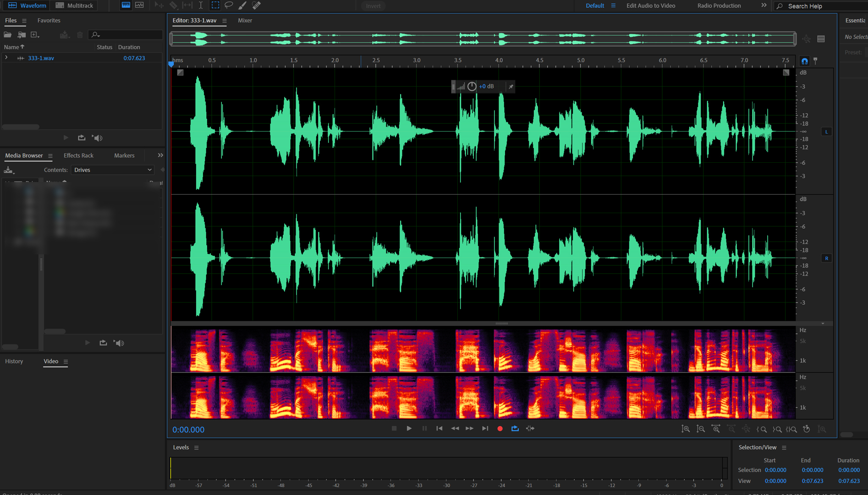The image size is (868, 495).
Task: Select the Lasso Selection tool
Action: click(229, 5)
